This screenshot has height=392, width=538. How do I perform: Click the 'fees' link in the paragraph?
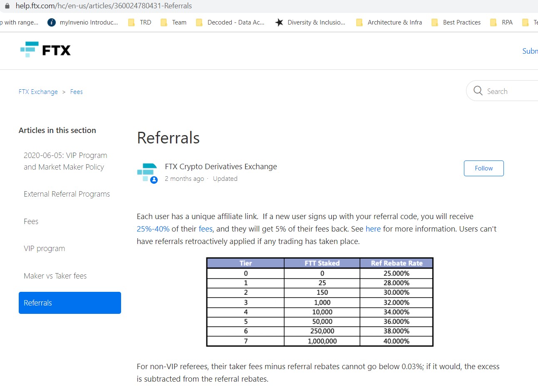206,229
